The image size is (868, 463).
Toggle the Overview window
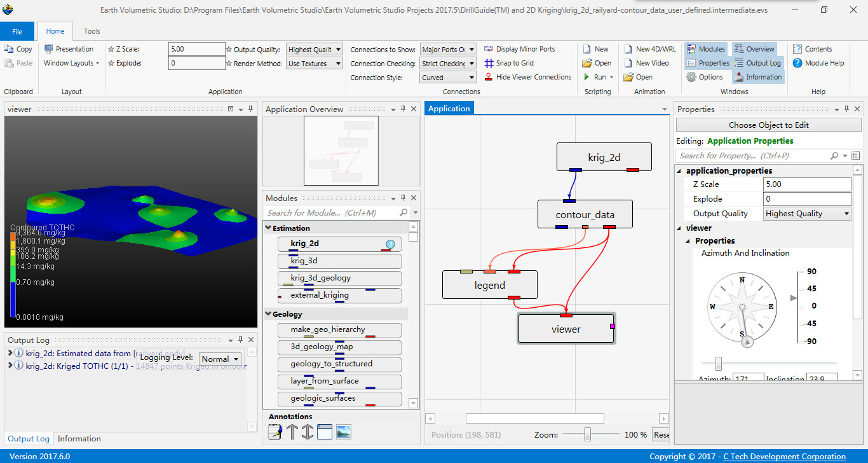pos(754,49)
